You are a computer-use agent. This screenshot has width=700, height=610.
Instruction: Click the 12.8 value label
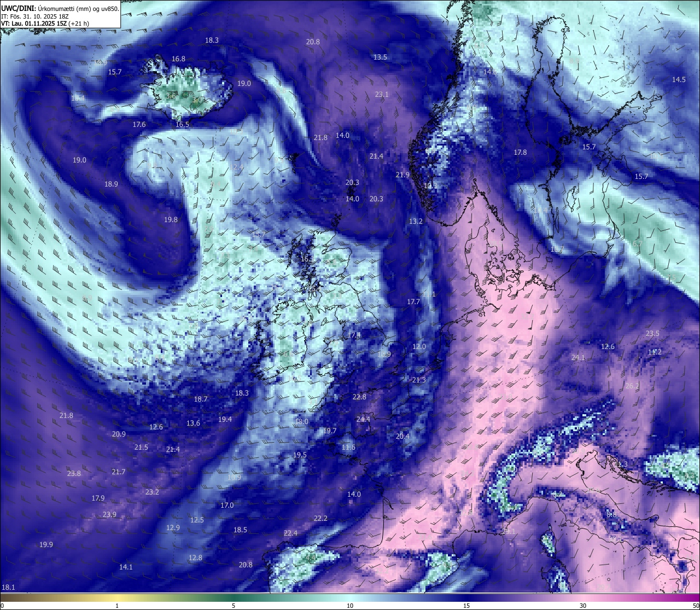tap(195, 557)
